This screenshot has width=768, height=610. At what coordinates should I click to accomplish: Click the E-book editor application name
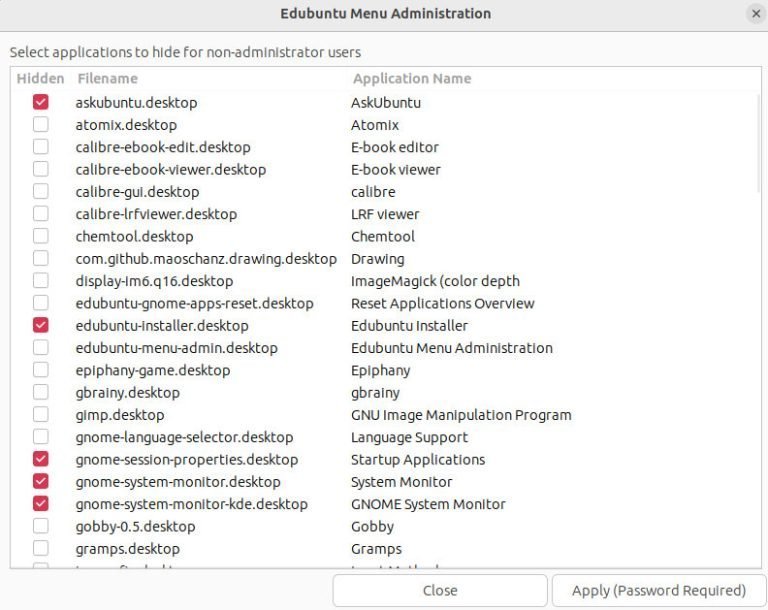click(x=395, y=147)
